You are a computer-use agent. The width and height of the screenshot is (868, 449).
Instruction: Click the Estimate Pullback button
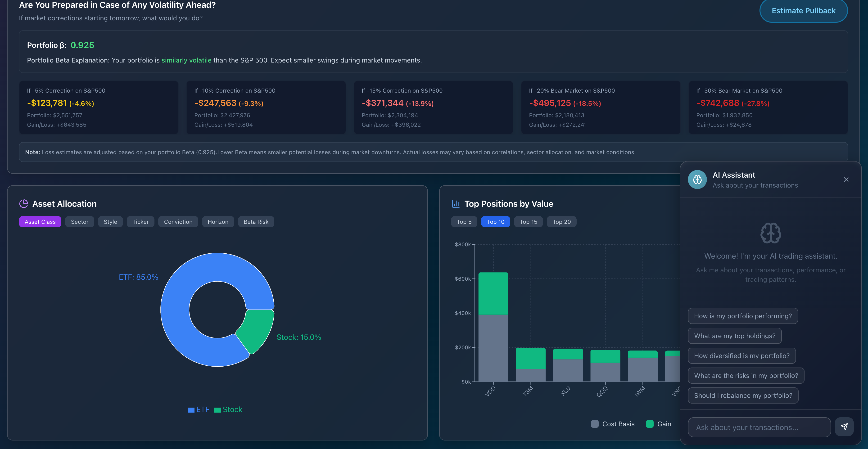pos(804,10)
